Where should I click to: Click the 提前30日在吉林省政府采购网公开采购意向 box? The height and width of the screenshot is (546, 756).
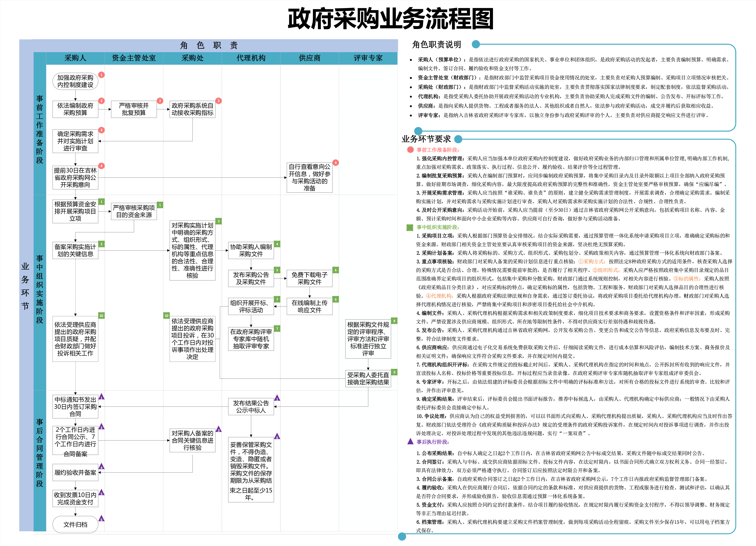[x=75, y=177]
